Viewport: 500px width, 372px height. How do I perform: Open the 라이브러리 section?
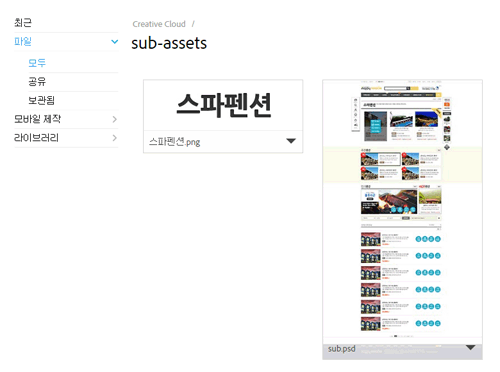tap(36, 138)
